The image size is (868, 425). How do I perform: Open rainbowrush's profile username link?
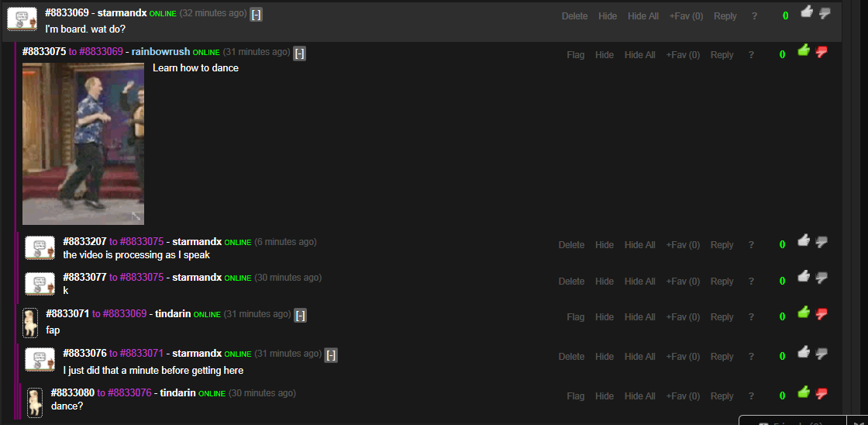[x=160, y=52]
